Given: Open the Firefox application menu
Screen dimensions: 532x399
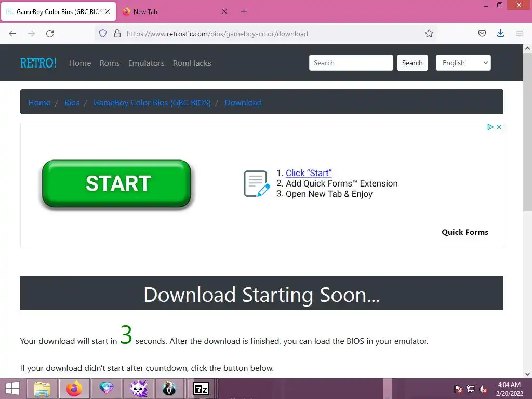Looking at the screenshot, I should click(x=520, y=33).
